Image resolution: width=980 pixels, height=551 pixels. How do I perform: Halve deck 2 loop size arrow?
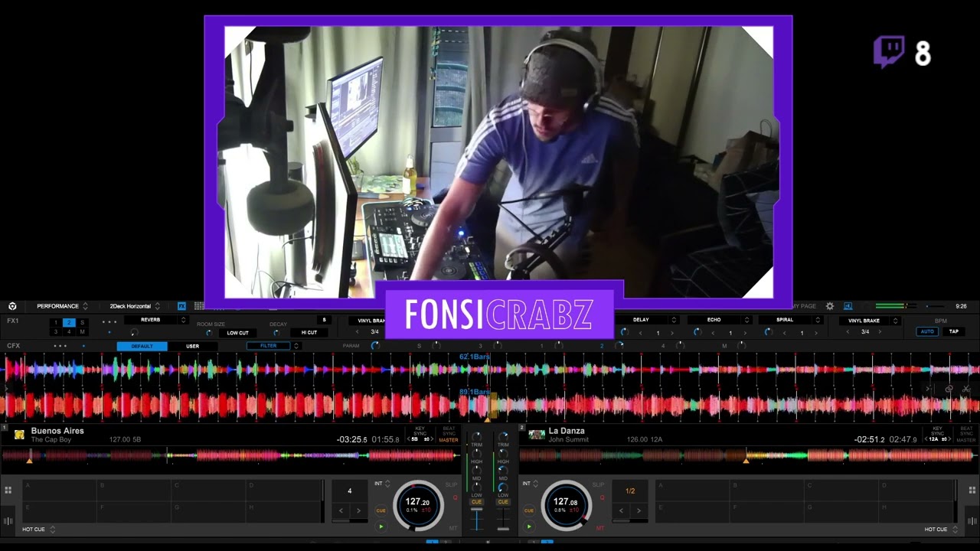tap(621, 510)
